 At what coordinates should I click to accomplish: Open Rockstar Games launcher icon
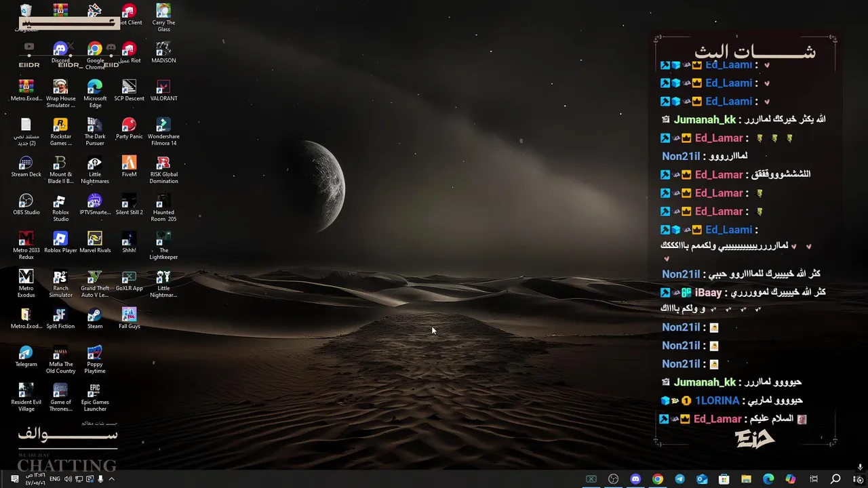click(x=60, y=131)
